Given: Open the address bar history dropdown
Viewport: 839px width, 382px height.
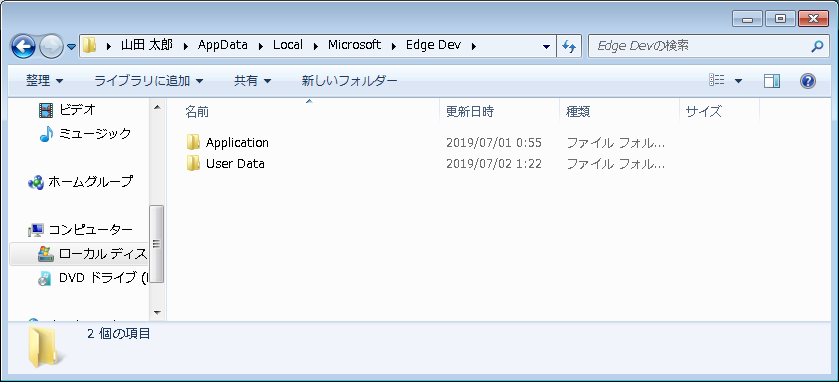Looking at the screenshot, I should coord(546,47).
